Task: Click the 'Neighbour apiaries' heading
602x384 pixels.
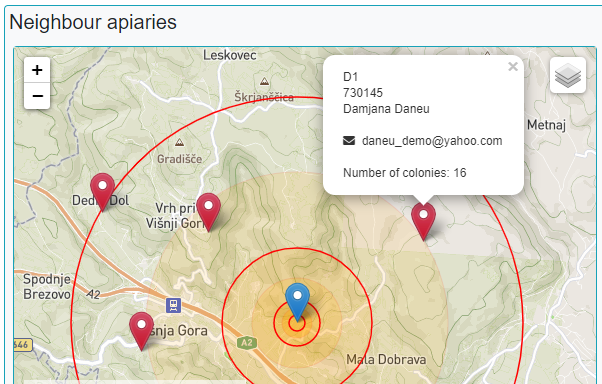Action: [x=93, y=22]
